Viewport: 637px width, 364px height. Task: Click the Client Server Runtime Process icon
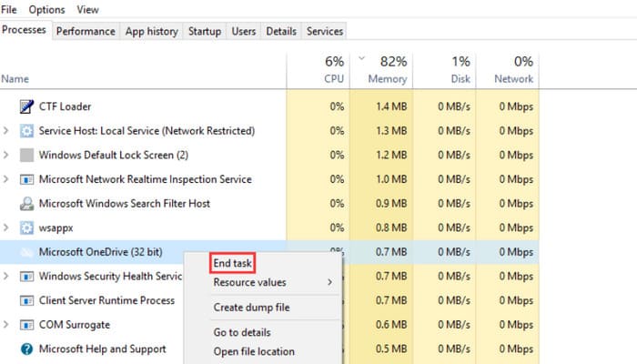coord(26,300)
